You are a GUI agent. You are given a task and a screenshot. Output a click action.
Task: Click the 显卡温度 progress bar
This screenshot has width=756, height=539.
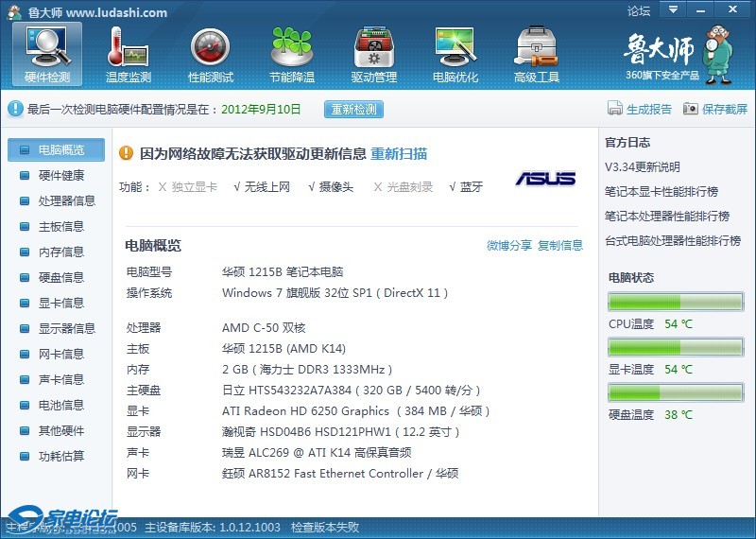[x=676, y=347]
